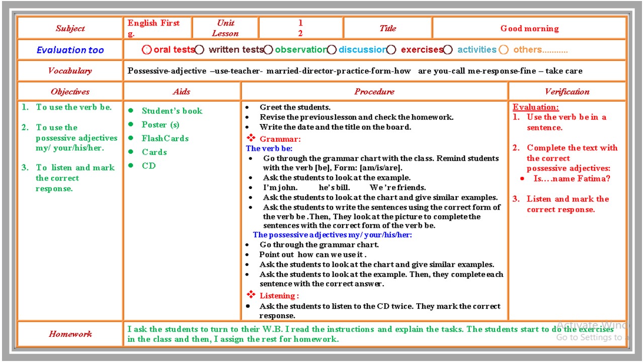
Task: Click the red 'Grammar:' heading
Action: click(280, 139)
